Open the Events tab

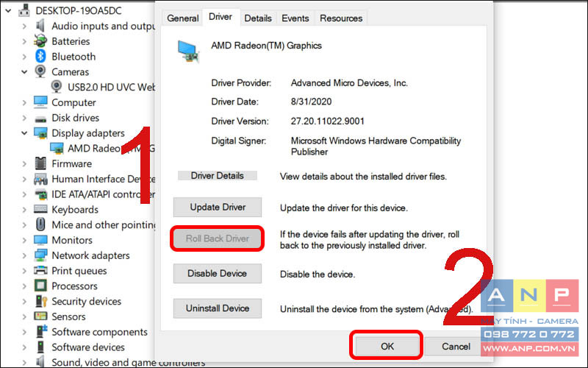click(x=295, y=18)
